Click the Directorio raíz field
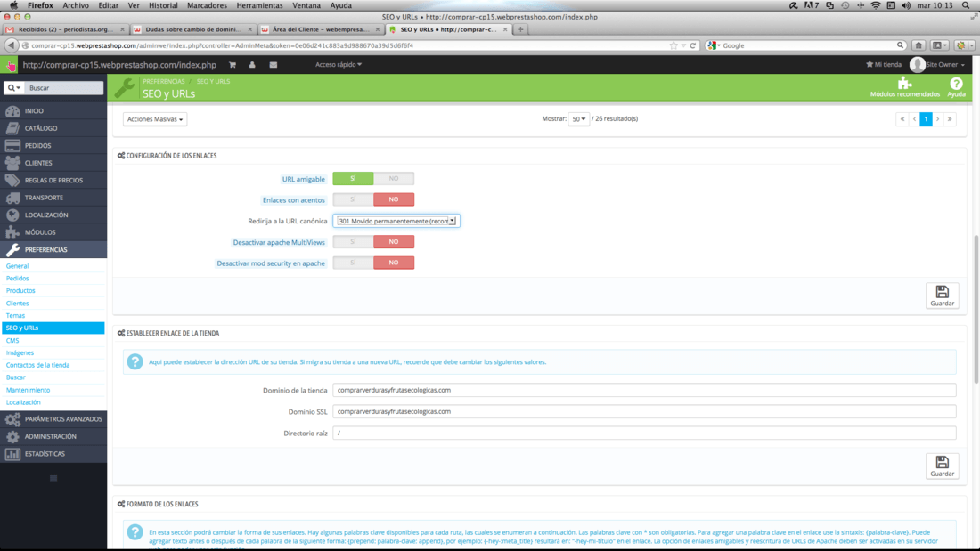Image resolution: width=980 pixels, height=551 pixels. 644,433
